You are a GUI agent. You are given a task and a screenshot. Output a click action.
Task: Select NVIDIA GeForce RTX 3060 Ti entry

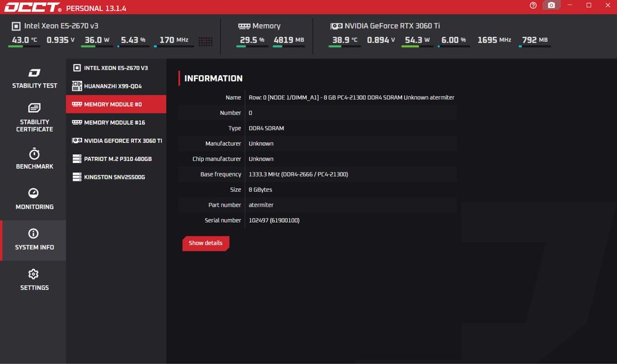[116, 140]
